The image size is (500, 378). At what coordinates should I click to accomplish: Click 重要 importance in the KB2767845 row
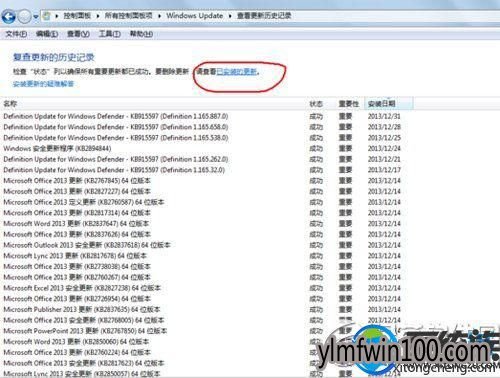point(345,181)
